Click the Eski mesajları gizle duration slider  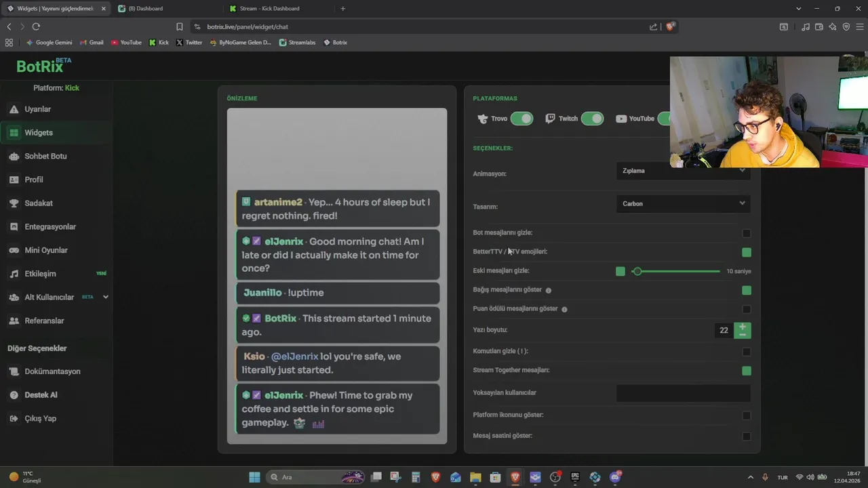tap(676, 271)
